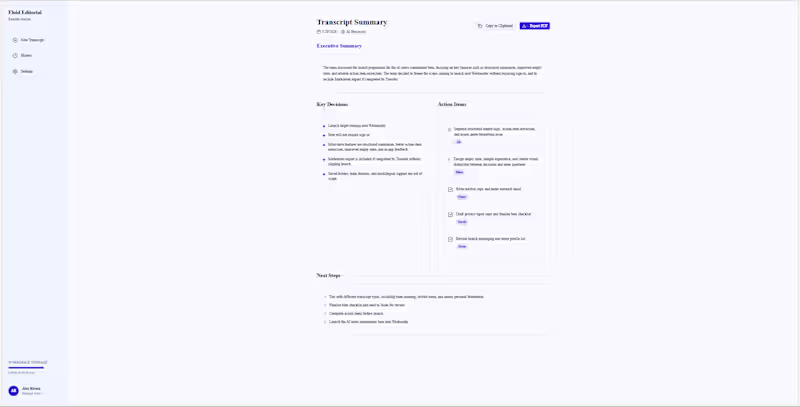Select the 'Executive Summary' heading
800x407 pixels.
(339, 46)
